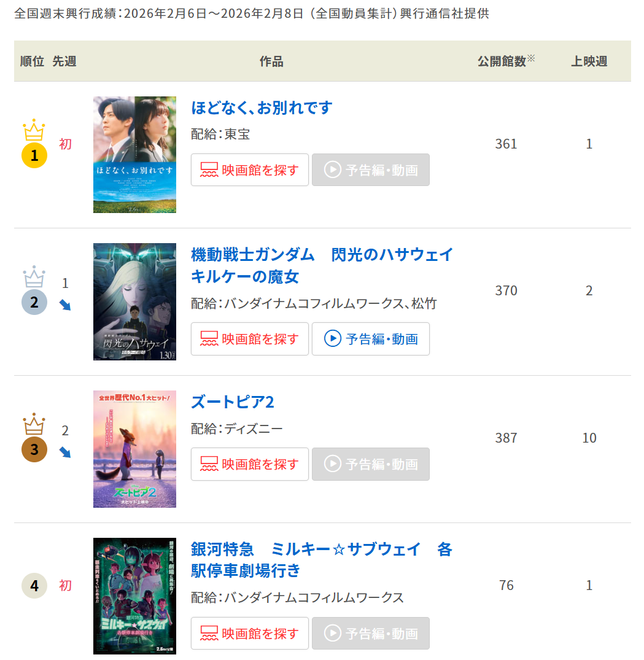Viewport: 644px width, 660px height.
Task: Open the Gundam Hathaway キルケーの魔女 title link
Action: click(322, 265)
